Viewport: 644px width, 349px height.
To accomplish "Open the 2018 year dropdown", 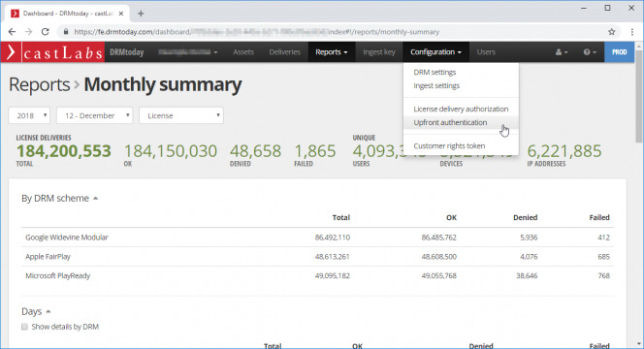I will coord(29,115).
